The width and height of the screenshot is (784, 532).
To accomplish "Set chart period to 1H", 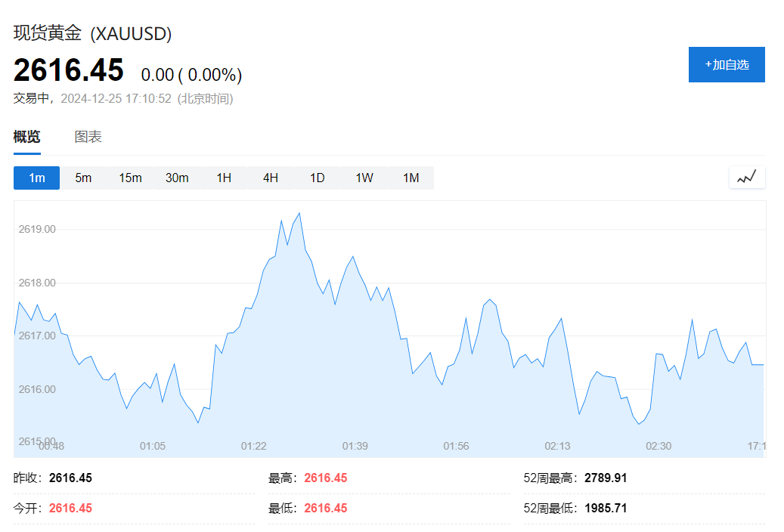I will [x=224, y=178].
